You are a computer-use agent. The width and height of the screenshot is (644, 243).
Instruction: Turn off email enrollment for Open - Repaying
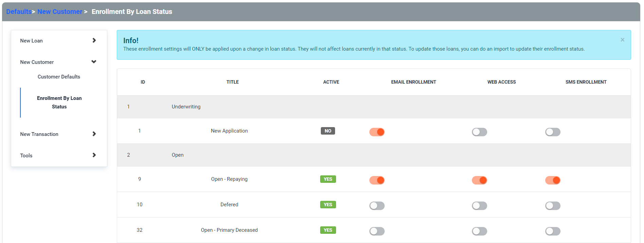[377, 180]
